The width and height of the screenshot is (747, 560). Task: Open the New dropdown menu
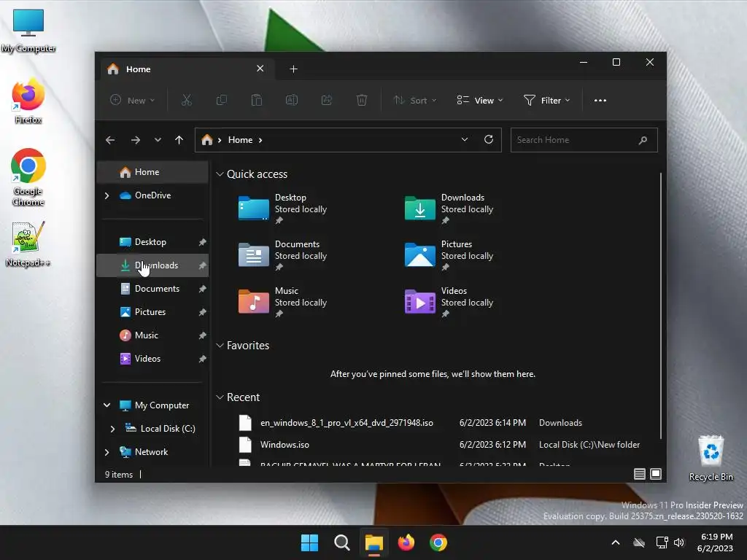point(133,101)
